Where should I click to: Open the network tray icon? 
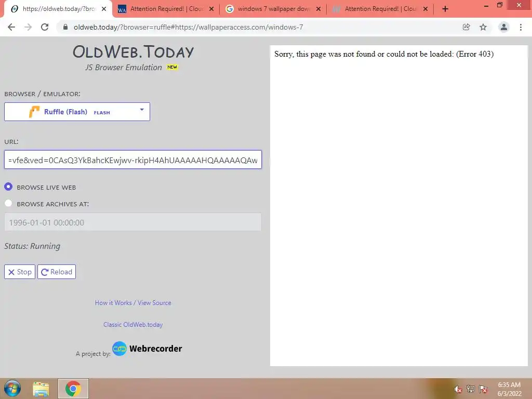471,389
